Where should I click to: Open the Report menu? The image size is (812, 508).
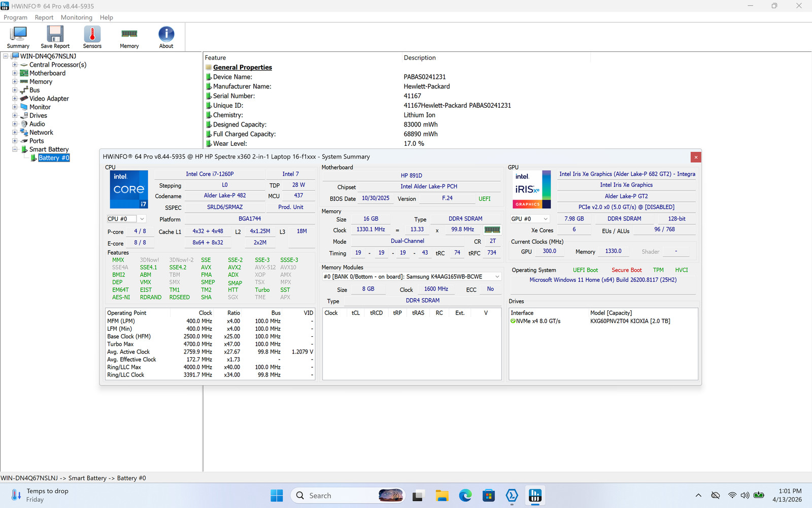pyautogui.click(x=44, y=17)
